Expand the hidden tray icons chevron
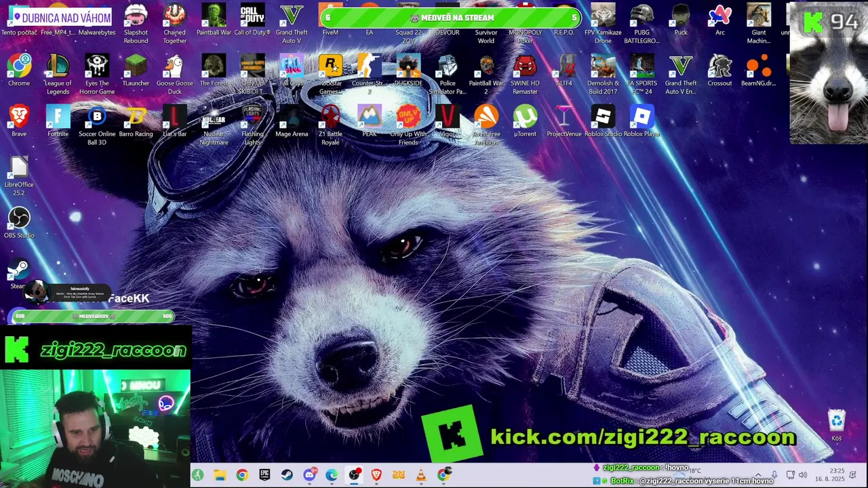Viewport: 868px width, 488px height. pos(758,475)
